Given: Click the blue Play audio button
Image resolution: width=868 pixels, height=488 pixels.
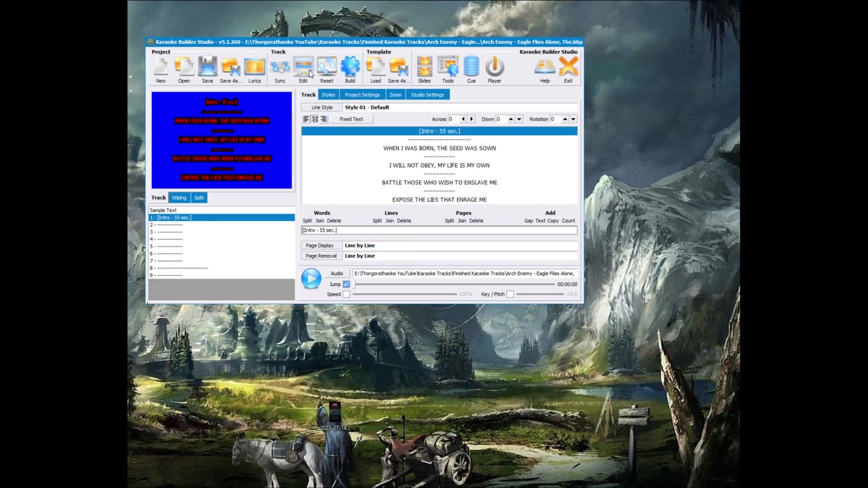Looking at the screenshot, I should coord(311,279).
